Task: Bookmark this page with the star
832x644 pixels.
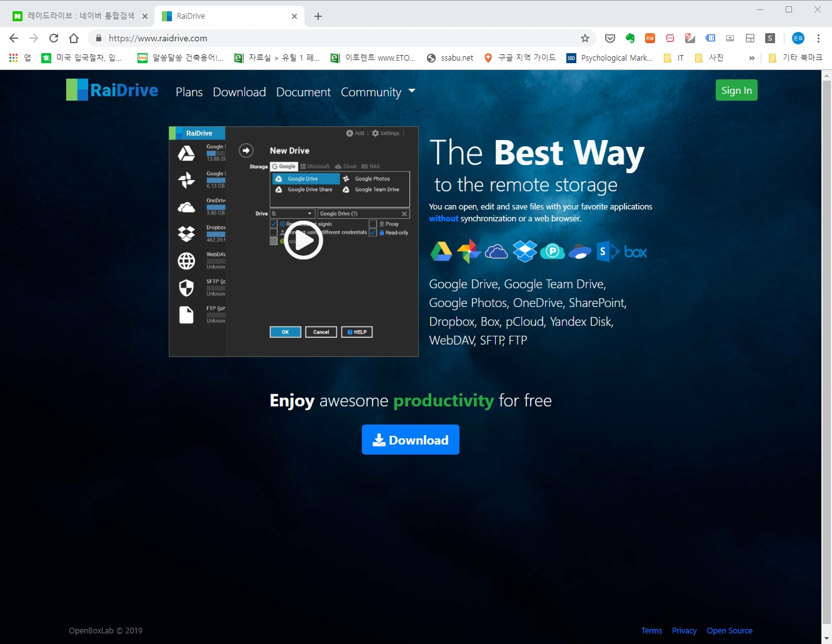Action: point(585,38)
